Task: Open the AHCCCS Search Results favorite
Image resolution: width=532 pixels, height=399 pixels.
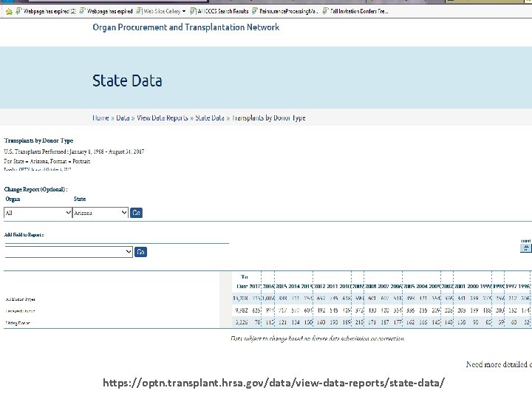Action: click(x=219, y=11)
